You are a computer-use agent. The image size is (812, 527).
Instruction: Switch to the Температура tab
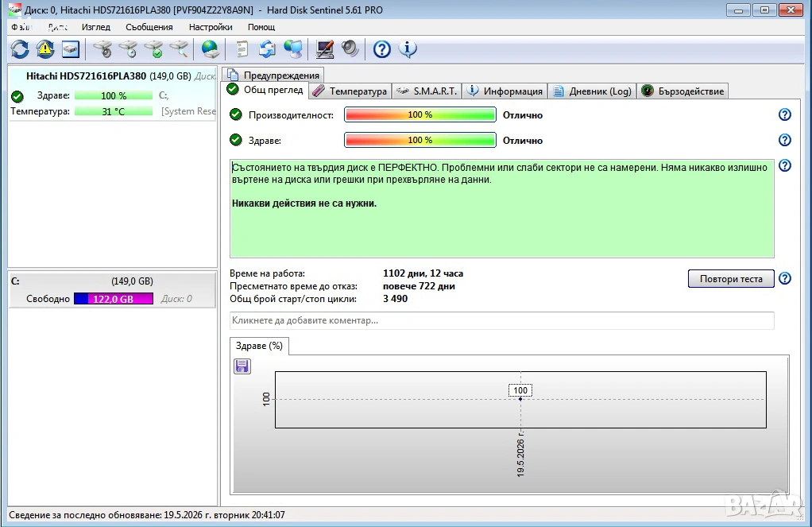pos(350,91)
